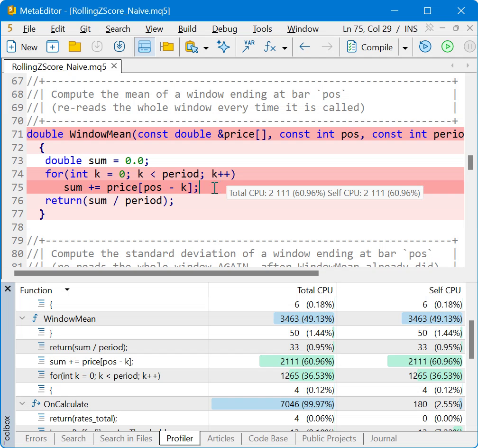The image size is (478, 448).
Task: Click the navigate back arrow icon
Action: click(304, 47)
